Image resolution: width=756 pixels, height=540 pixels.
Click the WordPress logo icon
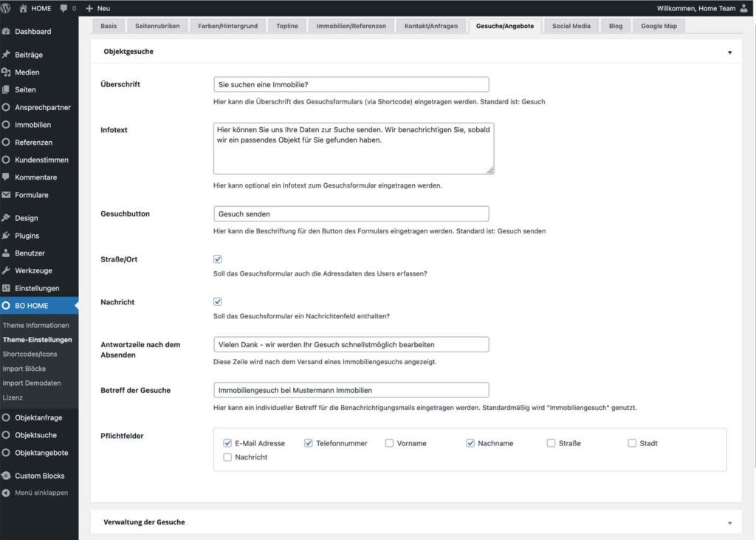[7, 8]
